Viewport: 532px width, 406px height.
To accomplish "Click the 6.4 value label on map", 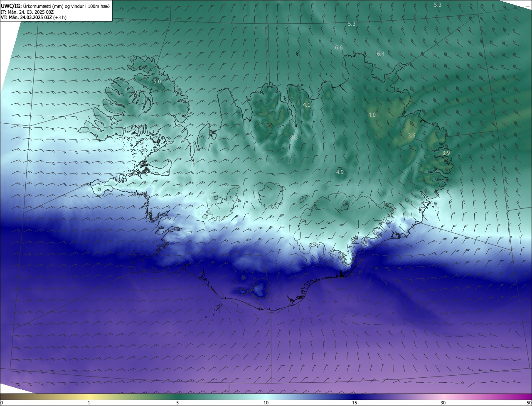I will coord(381,54).
